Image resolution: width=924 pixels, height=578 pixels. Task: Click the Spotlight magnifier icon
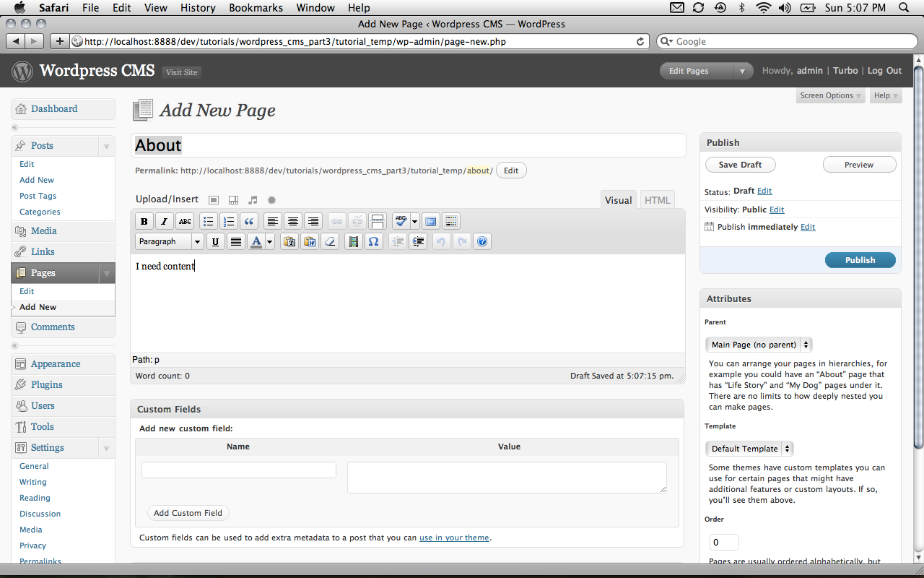[903, 8]
